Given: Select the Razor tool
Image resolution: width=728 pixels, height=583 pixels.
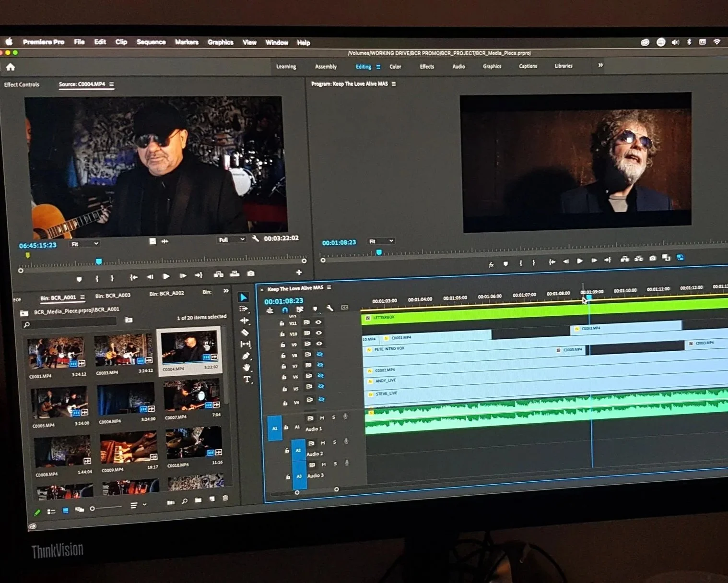Looking at the screenshot, I should [x=246, y=332].
